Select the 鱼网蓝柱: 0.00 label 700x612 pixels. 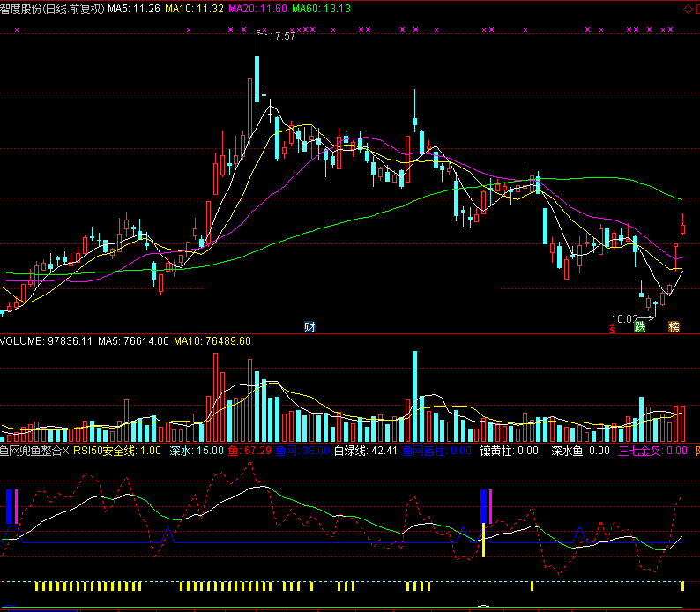click(436, 451)
